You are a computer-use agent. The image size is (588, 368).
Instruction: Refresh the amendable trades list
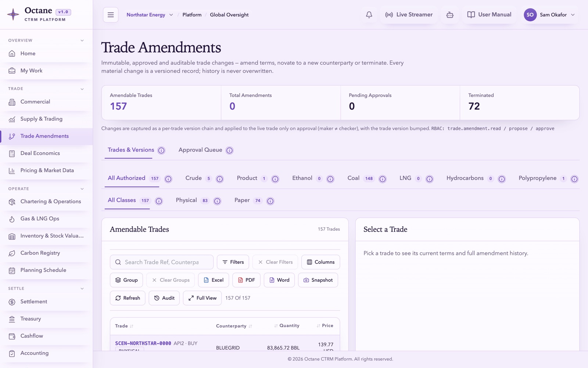tap(128, 298)
